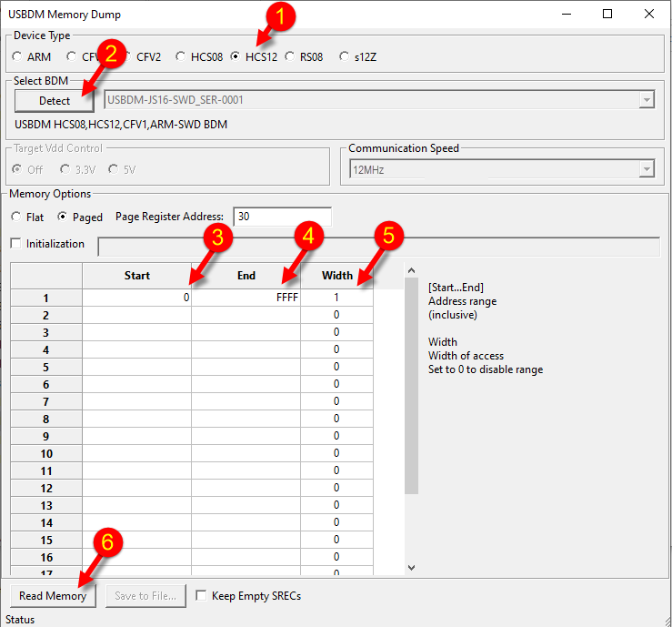Select row header 10 in the table
The width and height of the screenshot is (672, 627).
click(x=45, y=453)
